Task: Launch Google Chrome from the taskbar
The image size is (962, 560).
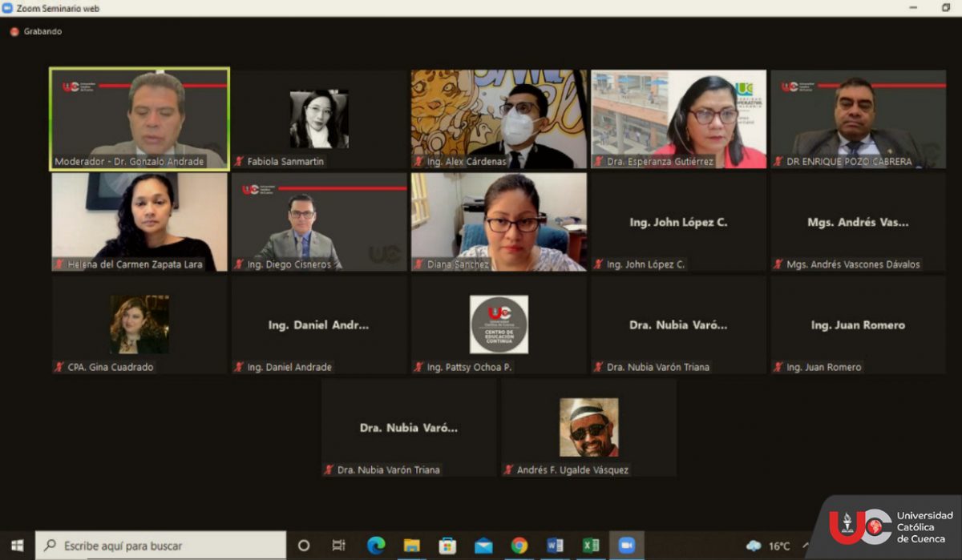Action: pos(519,546)
